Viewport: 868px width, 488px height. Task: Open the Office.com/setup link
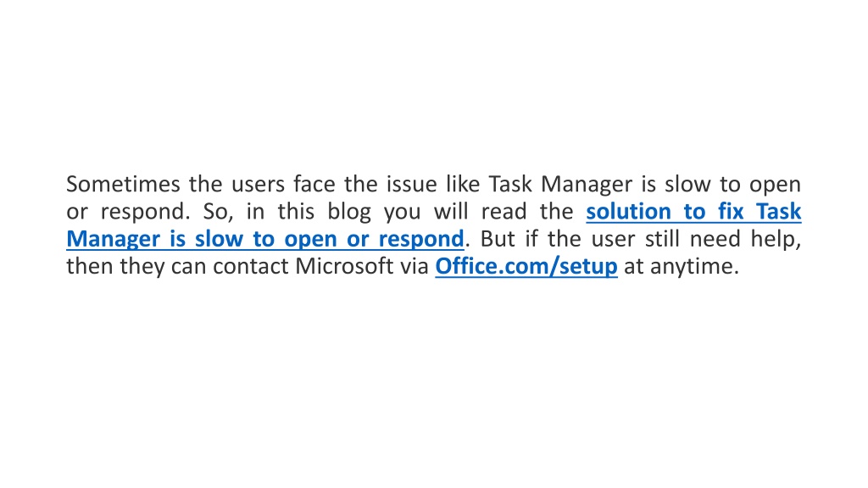526,267
